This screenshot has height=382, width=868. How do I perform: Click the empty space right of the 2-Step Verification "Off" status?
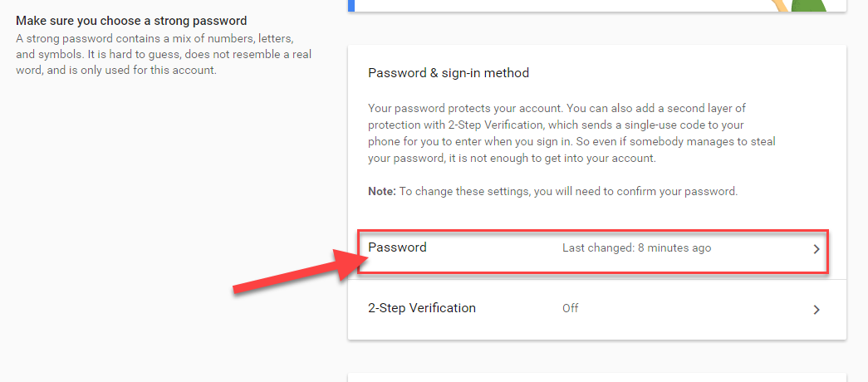689,308
